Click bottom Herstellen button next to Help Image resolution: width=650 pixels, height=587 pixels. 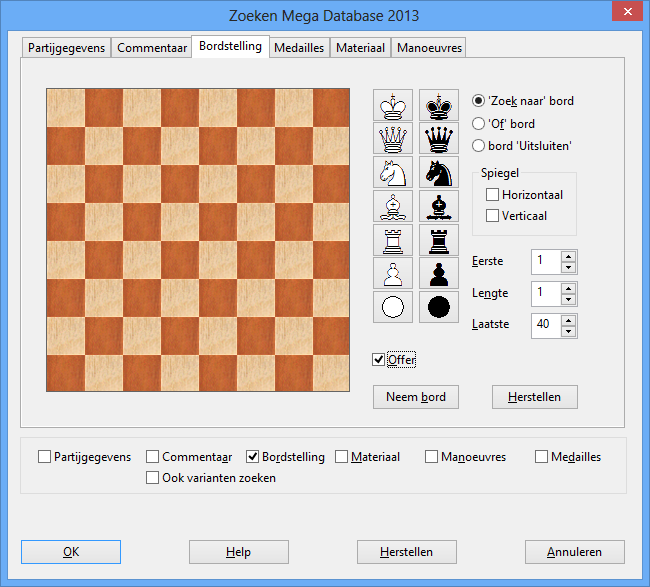pyautogui.click(x=406, y=552)
